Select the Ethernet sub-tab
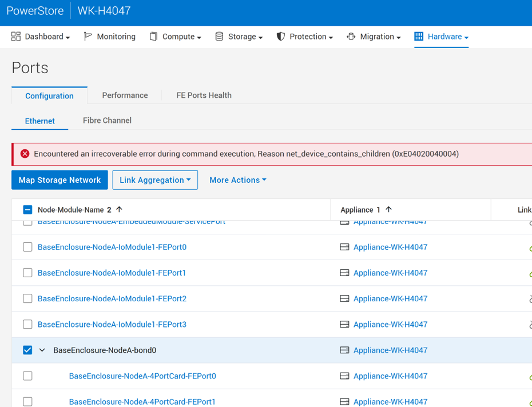 (x=39, y=121)
